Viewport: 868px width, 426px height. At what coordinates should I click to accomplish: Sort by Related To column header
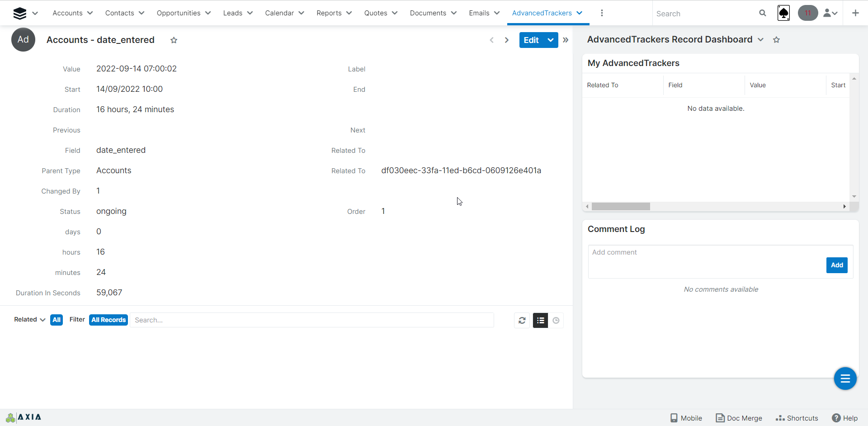pyautogui.click(x=603, y=85)
